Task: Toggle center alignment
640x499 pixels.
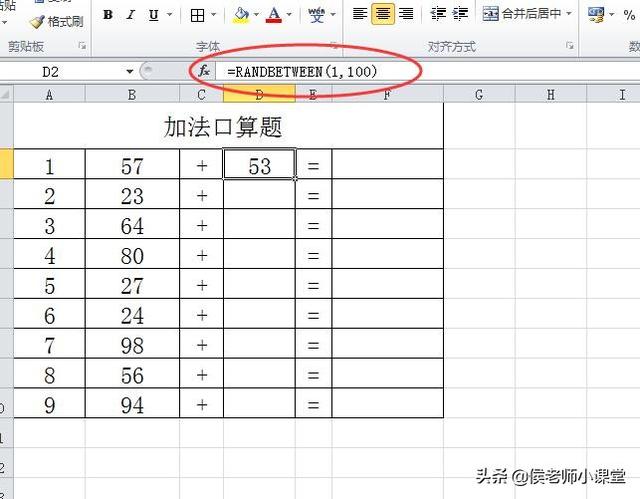Action: point(383,14)
